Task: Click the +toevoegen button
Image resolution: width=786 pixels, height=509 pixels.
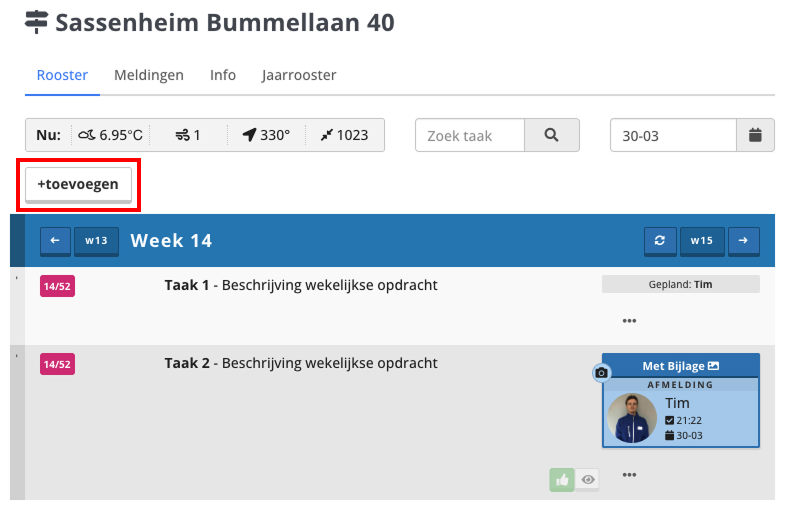Action: [x=78, y=184]
